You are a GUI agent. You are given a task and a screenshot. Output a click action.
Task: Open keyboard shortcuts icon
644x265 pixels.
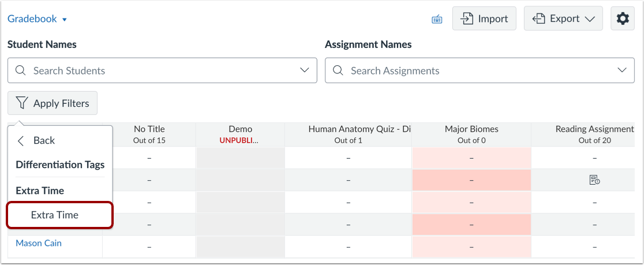[437, 19]
